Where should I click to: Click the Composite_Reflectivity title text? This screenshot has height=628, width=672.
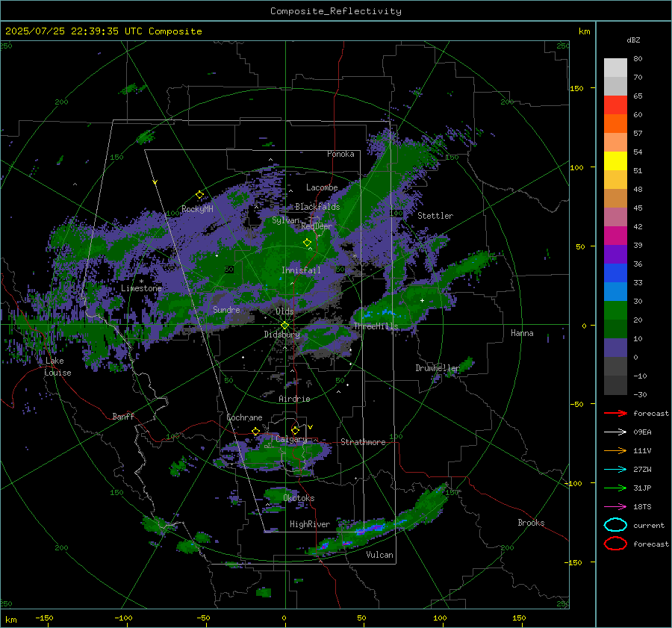coord(336,11)
